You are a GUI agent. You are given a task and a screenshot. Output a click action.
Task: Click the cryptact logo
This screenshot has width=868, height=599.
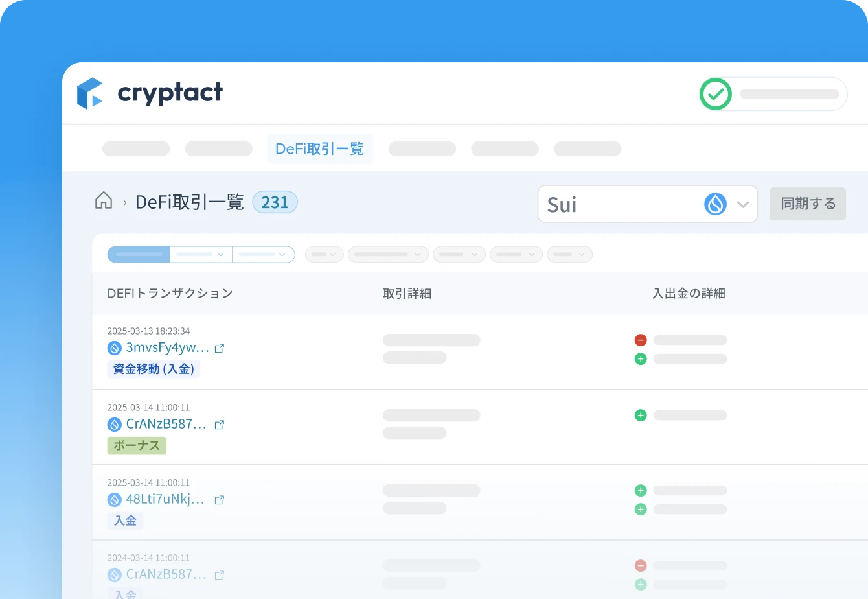tap(150, 92)
